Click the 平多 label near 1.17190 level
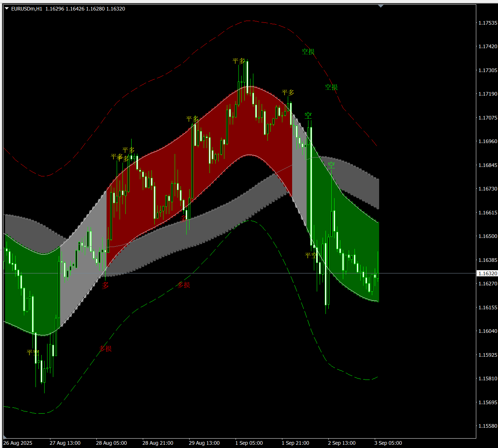Screen dimensions: 498x448 pyautogui.click(x=288, y=93)
